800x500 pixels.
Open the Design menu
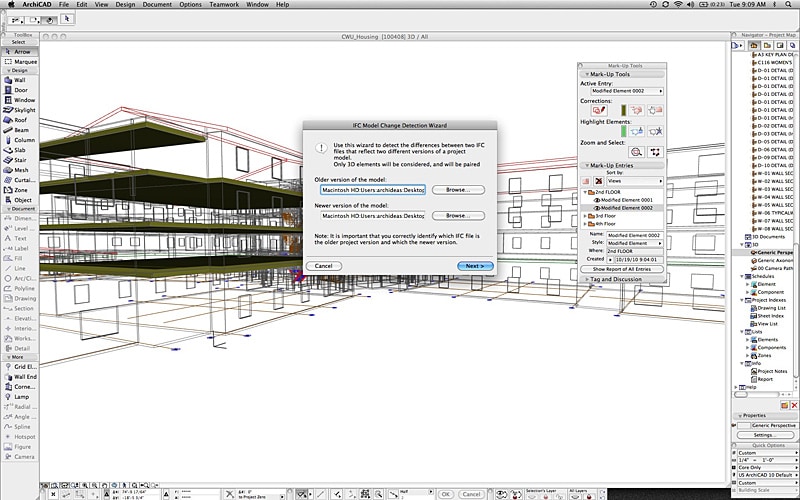point(125,4)
